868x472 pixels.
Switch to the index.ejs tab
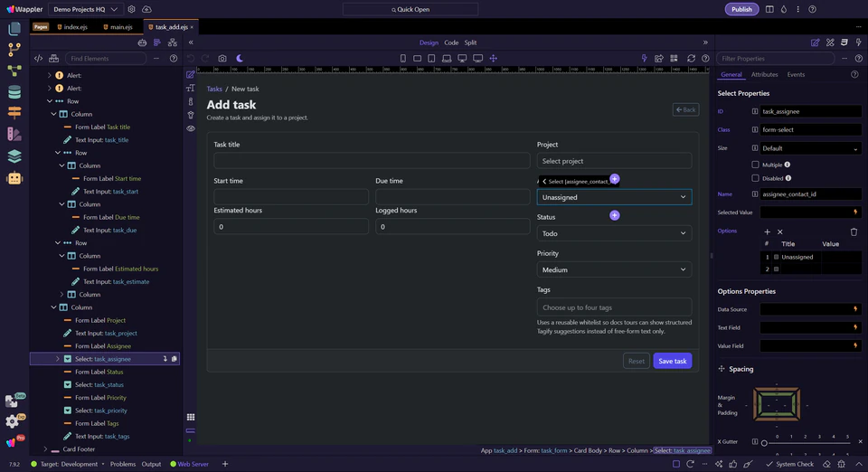click(72, 26)
